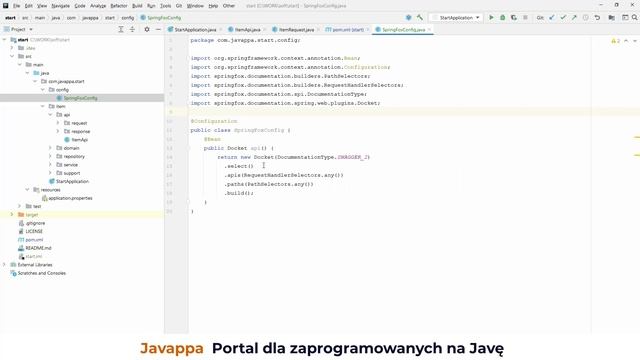Open the Project view selector dropdown
The height and width of the screenshot is (360, 640).
[x=19, y=29]
